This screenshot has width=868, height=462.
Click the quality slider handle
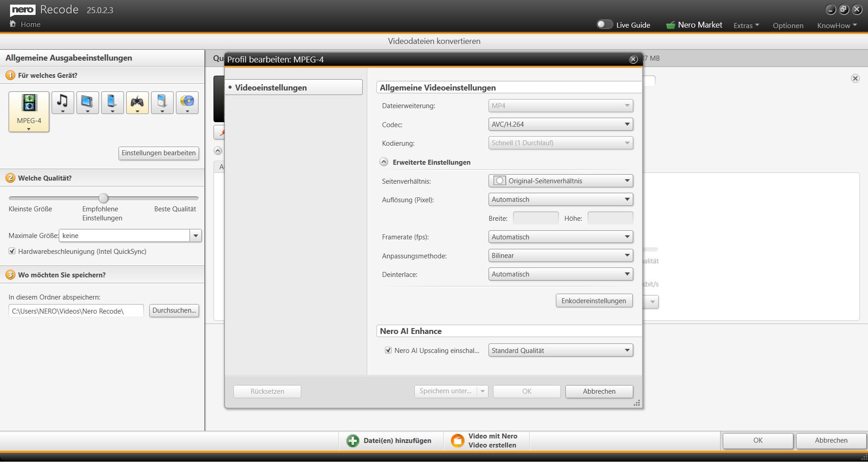coord(104,198)
